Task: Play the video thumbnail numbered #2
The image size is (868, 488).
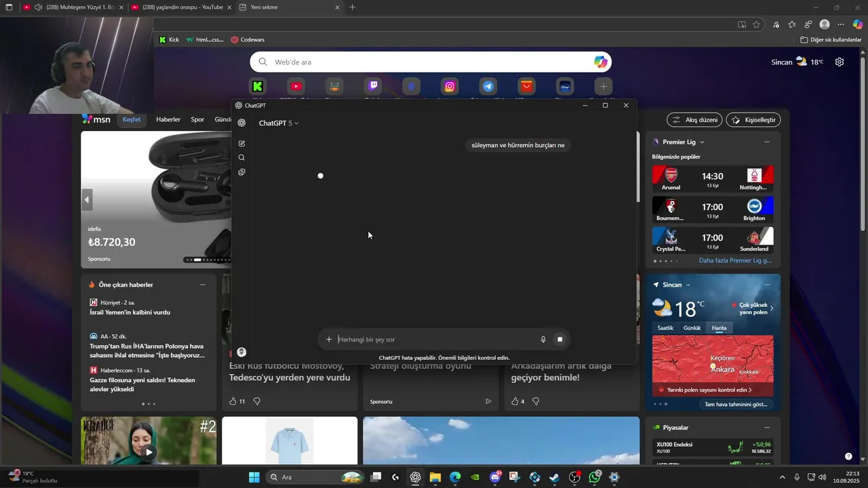Action: [149, 452]
